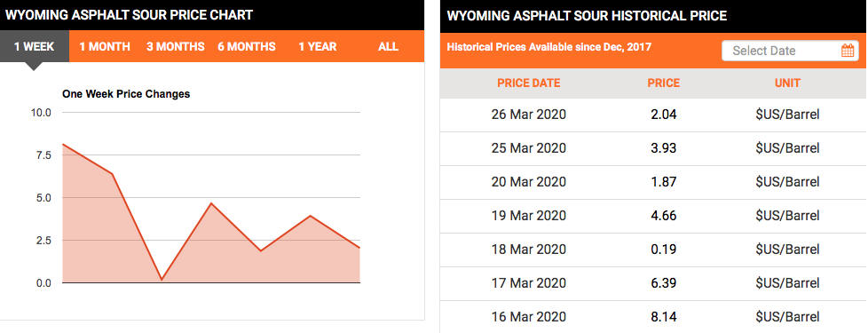Switch to 1 MONTH chart range
The width and height of the screenshot is (868, 333).
pyautogui.click(x=105, y=46)
